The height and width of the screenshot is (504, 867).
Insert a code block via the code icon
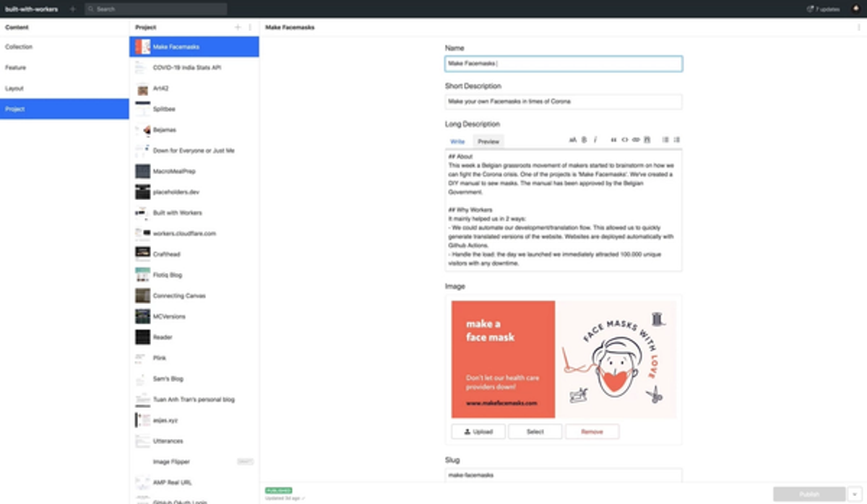(625, 140)
